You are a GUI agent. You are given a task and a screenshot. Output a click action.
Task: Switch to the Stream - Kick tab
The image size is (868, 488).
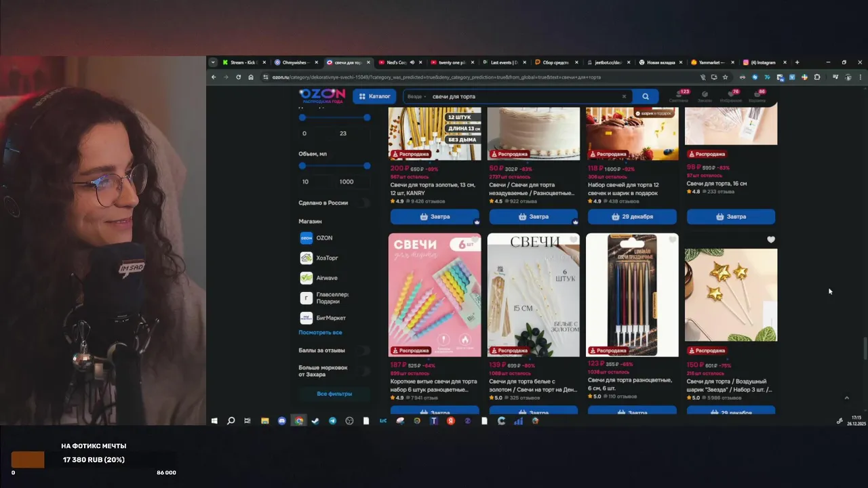[x=244, y=62]
